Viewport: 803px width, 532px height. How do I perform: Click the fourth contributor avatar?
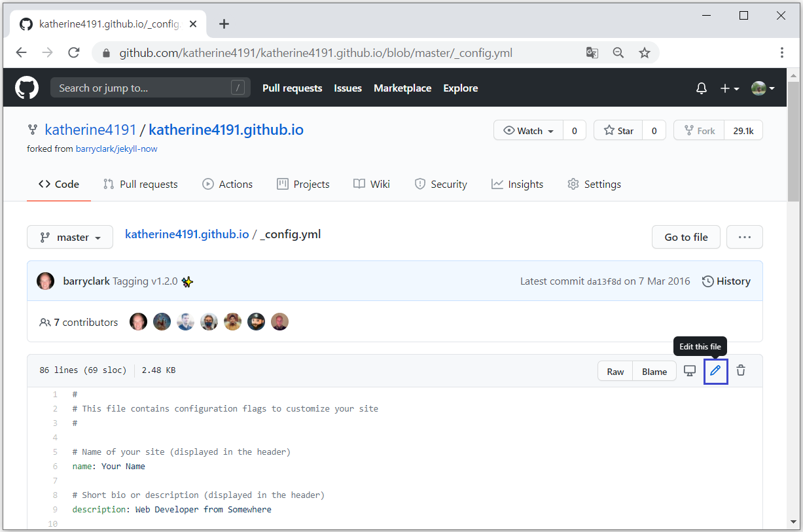tap(209, 322)
